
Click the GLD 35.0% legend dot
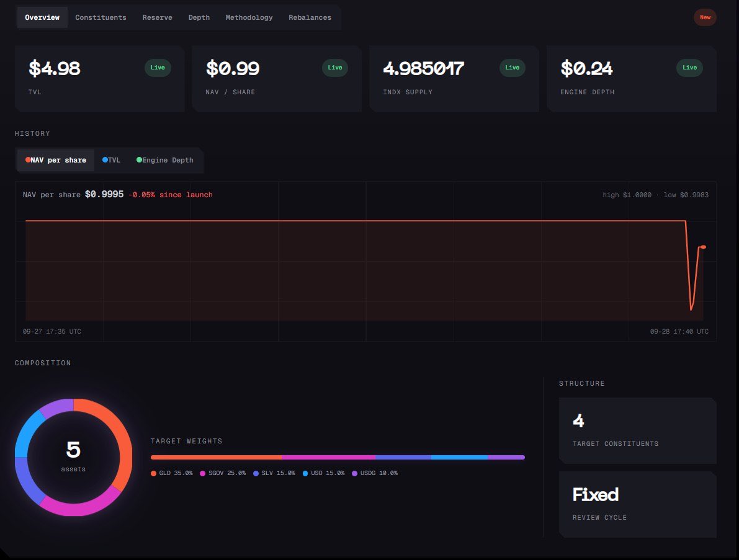[x=154, y=473]
